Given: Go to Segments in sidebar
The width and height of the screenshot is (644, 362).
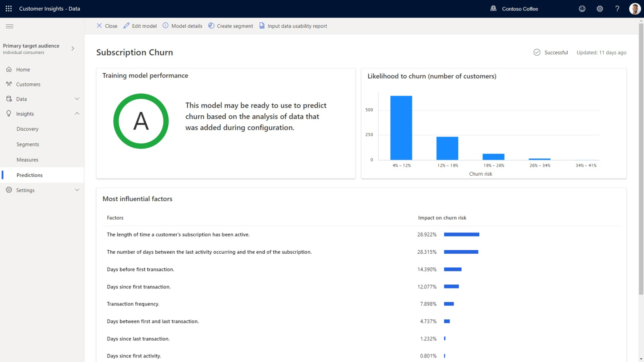Looking at the screenshot, I should pos(28,144).
